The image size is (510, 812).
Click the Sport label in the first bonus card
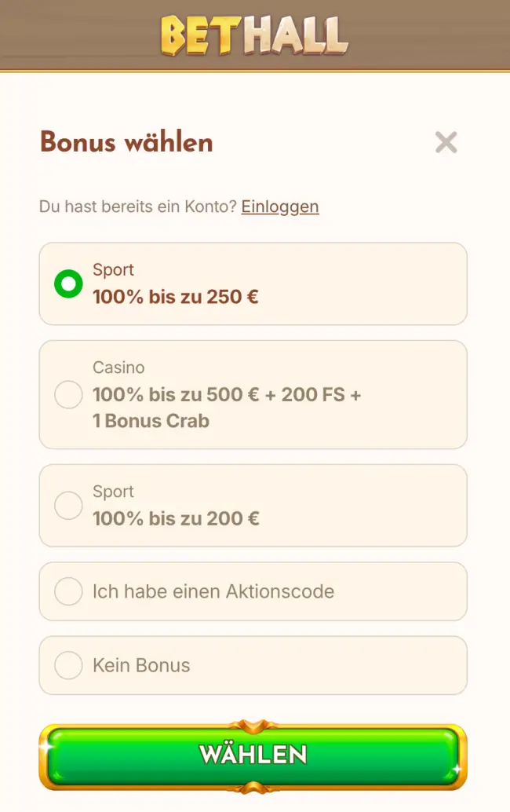pyautogui.click(x=114, y=270)
